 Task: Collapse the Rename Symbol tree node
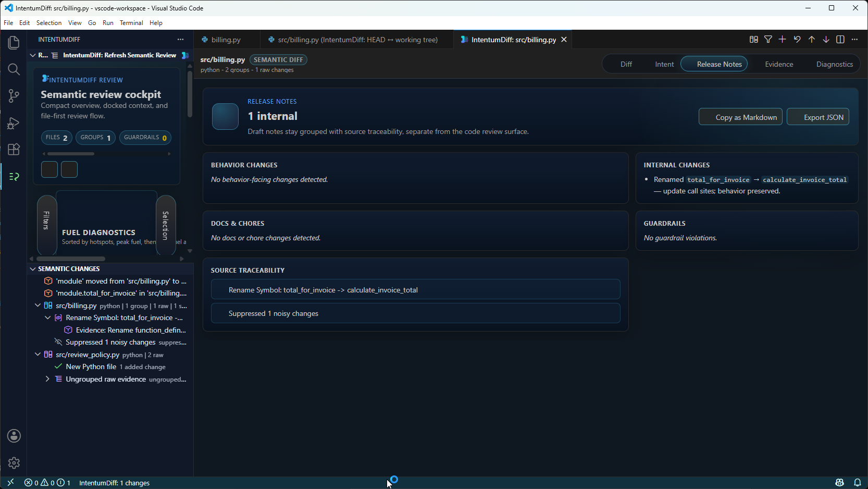click(x=47, y=317)
